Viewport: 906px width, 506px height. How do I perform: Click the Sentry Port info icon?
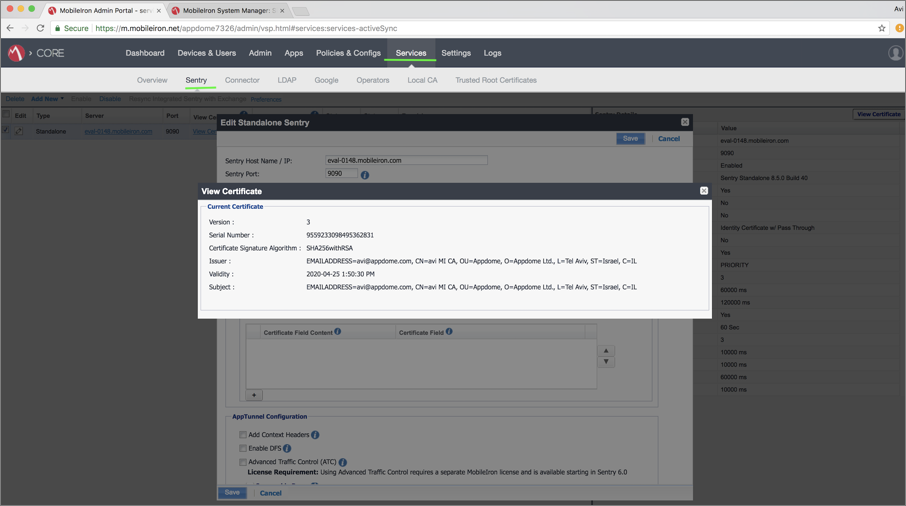pos(365,175)
